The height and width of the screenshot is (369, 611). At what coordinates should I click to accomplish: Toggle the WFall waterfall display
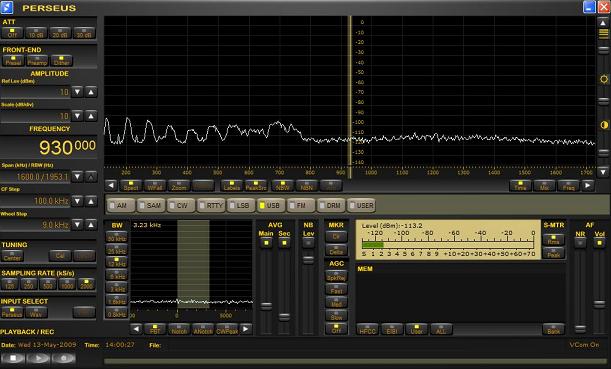(x=155, y=186)
